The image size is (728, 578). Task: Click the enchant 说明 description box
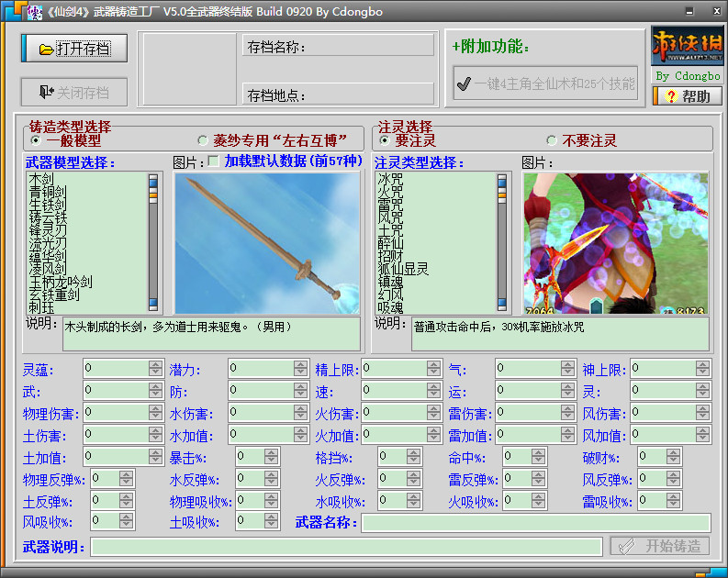(x=560, y=334)
